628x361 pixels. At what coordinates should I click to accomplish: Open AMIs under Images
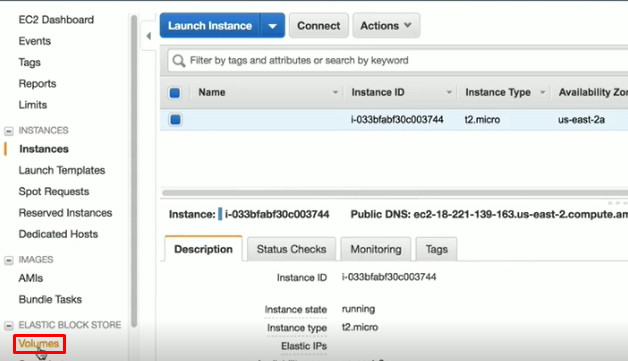click(x=31, y=278)
